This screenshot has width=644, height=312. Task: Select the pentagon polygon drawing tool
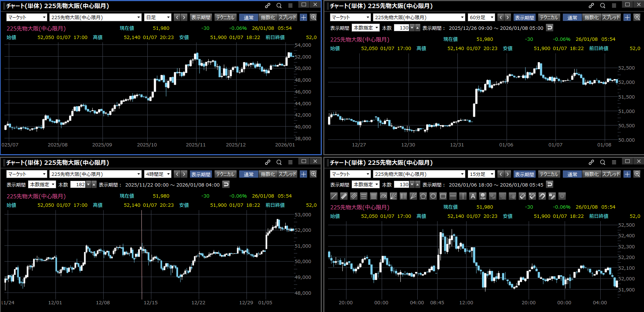423,196
